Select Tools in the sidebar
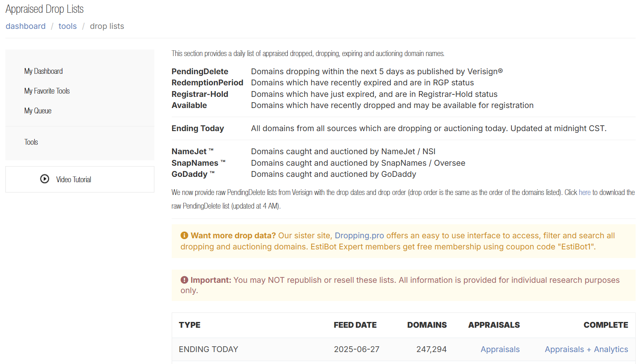Viewport: 641px width, 364px height. (x=31, y=142)
